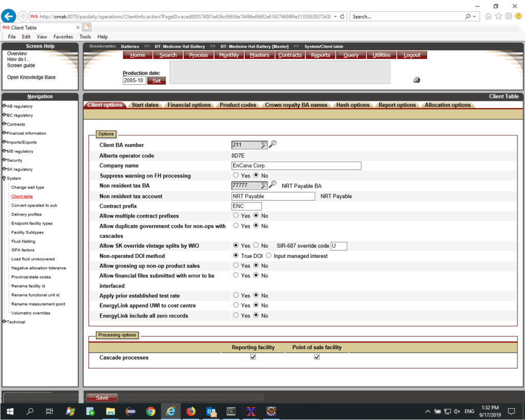
Task: Open the Masters menu
Action: click(x=259, y=55)
